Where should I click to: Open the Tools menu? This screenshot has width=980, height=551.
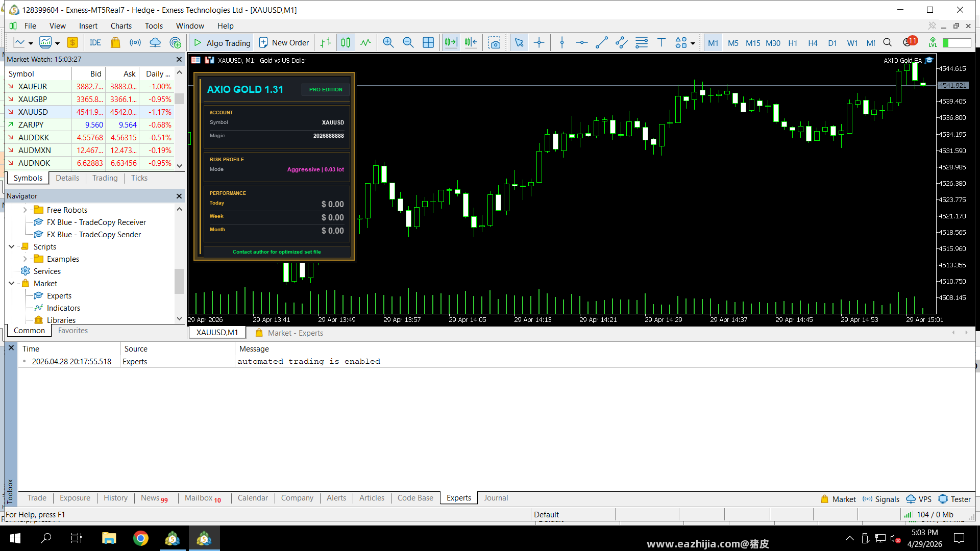154,26
